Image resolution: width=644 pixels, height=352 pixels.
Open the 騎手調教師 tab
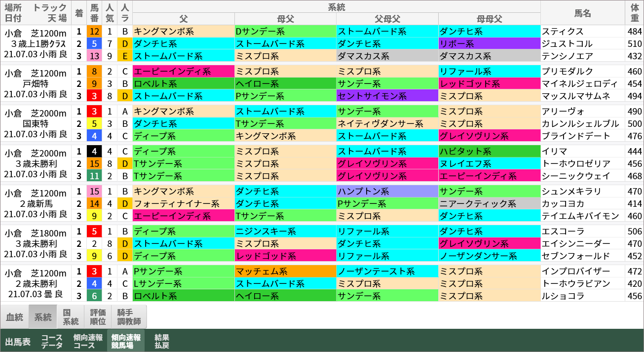pyautogui.click(x=129, y=317)
